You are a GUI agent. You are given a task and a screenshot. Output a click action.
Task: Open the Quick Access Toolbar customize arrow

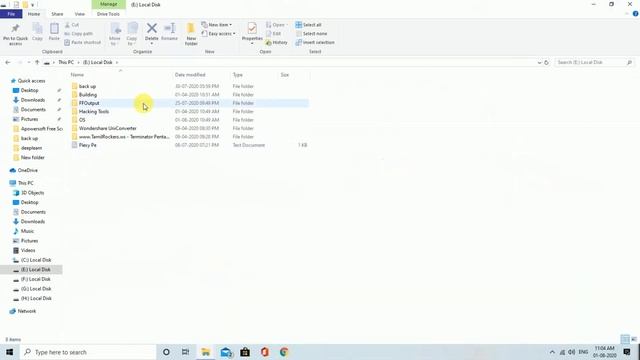point(33,5)
